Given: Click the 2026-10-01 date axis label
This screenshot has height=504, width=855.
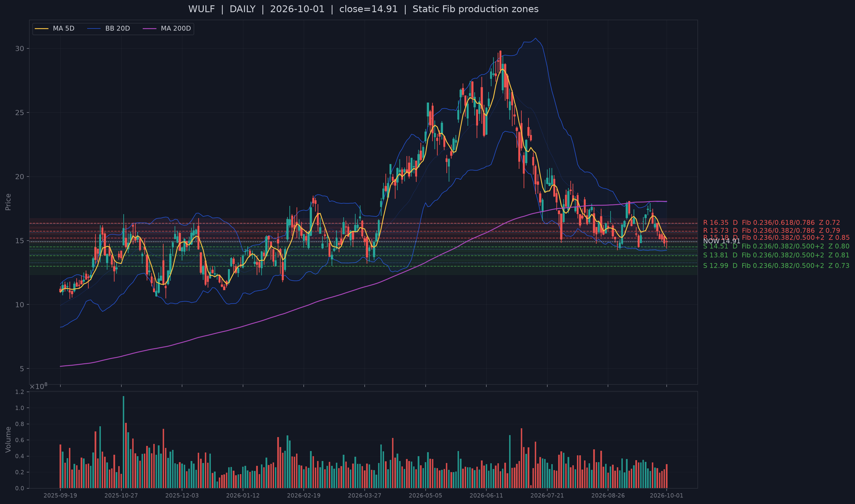Looking at the screenshot, I should tap(666, 495).
